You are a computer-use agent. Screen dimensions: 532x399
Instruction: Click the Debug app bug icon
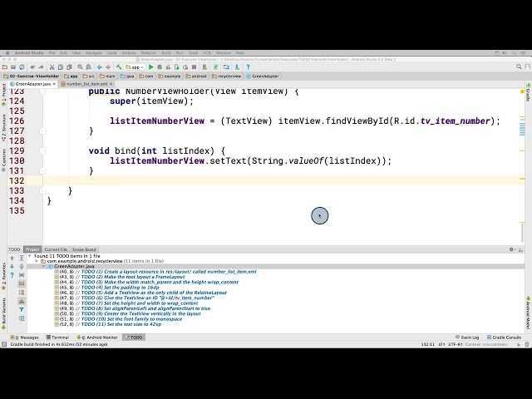point(160,67)
